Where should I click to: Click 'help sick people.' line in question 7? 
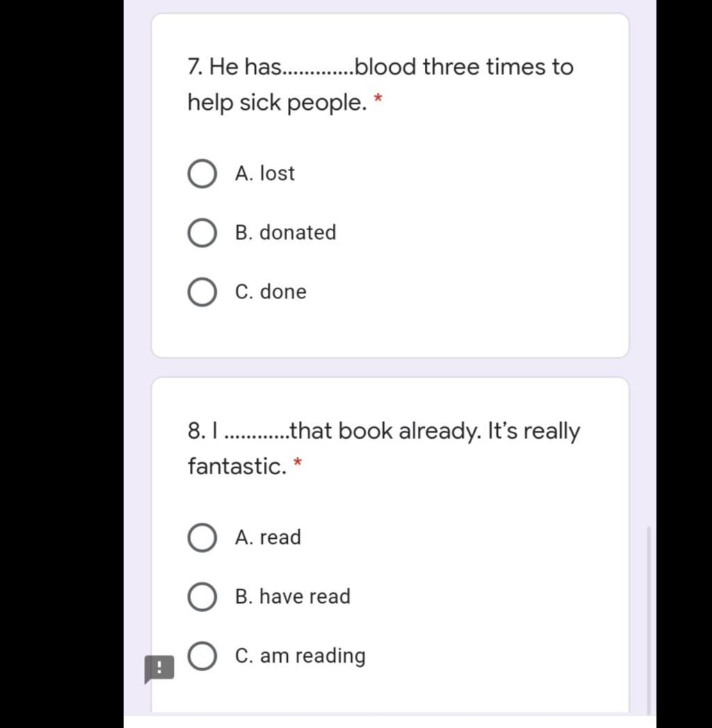pyautogui.click(x=277, y=103)
